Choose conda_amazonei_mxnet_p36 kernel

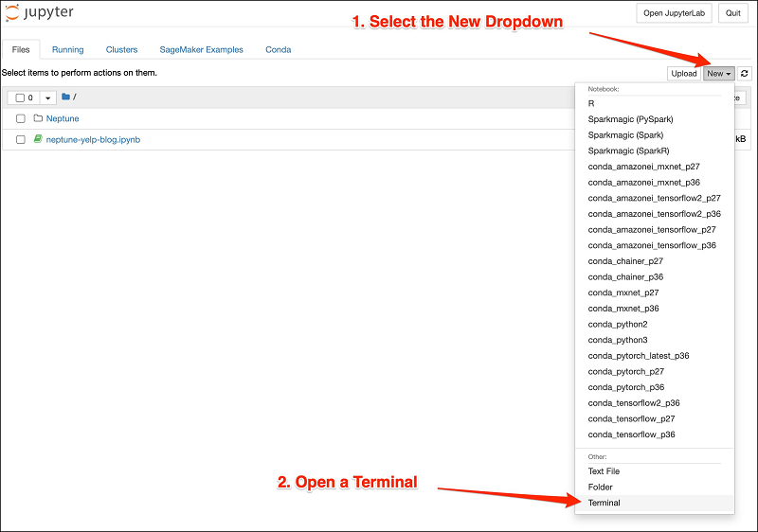click(x=655, y=183)
